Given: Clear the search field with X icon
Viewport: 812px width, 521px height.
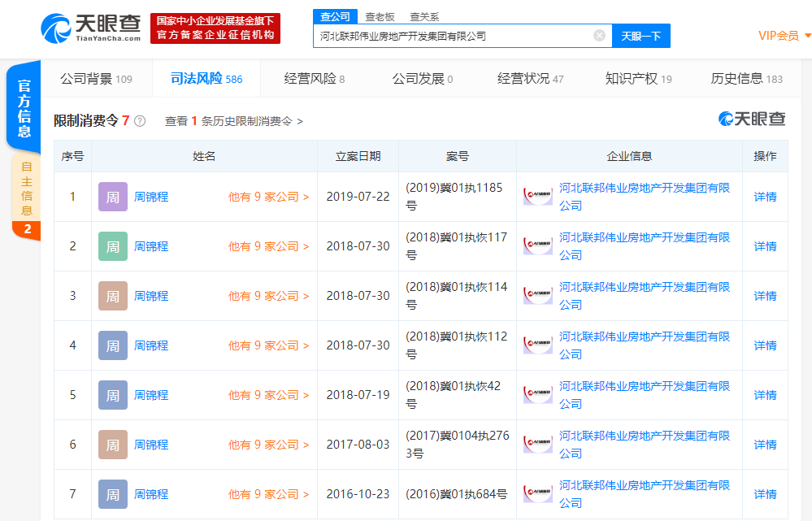Looking at the screenshot, I should 599,36.
